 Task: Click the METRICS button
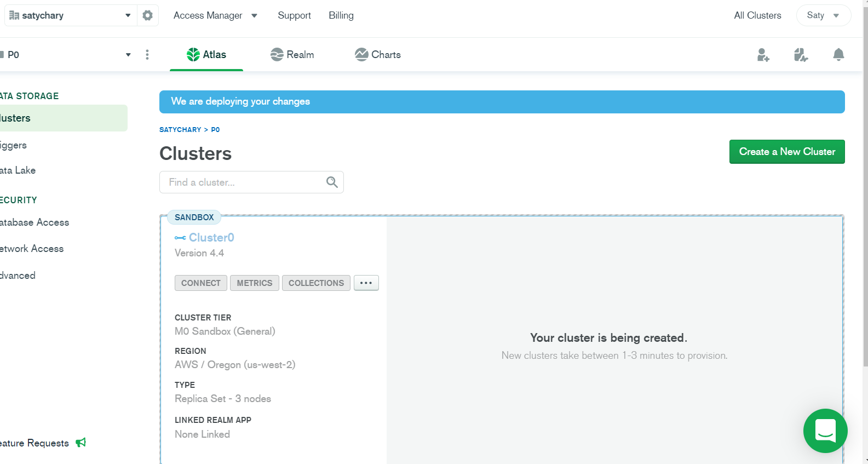click(x=255, y=283)
